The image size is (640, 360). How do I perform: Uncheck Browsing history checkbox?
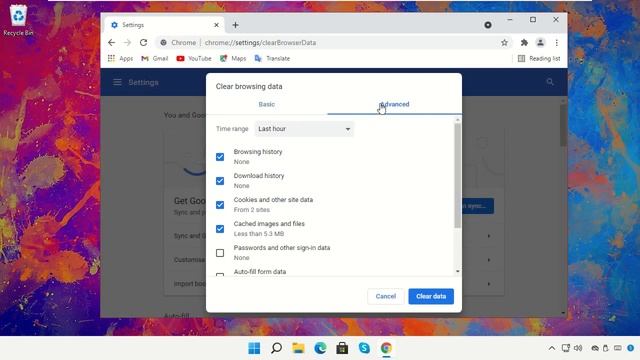(220, 157)
